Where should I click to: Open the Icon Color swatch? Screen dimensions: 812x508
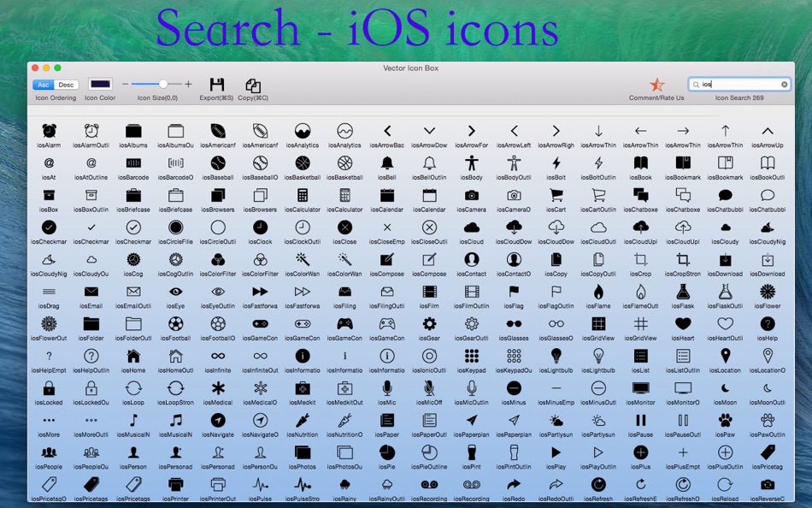pyautogui.click(x=100, y=84)
